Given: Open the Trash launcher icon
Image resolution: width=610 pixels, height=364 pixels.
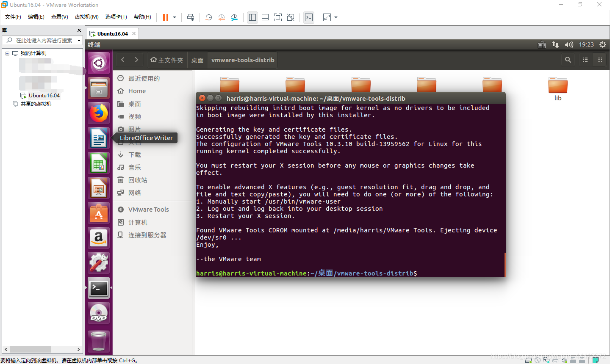Looking at the screenshot, I should pos(99,341).
